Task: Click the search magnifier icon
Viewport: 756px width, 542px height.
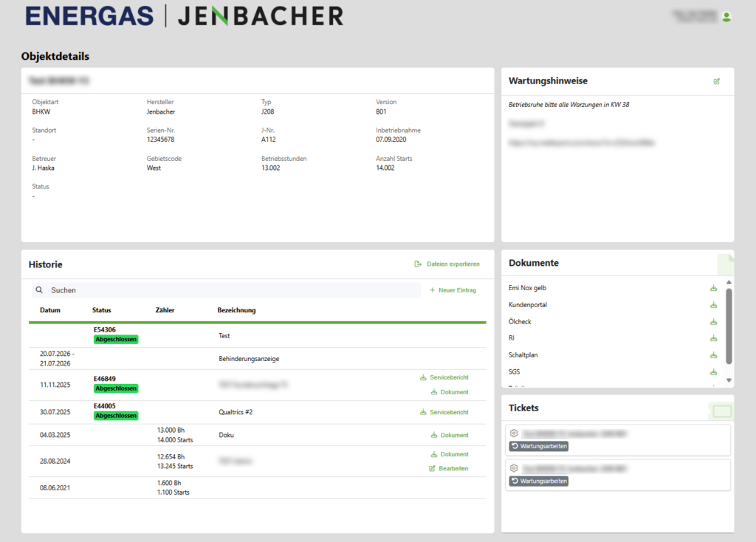Action: point(39,290)
